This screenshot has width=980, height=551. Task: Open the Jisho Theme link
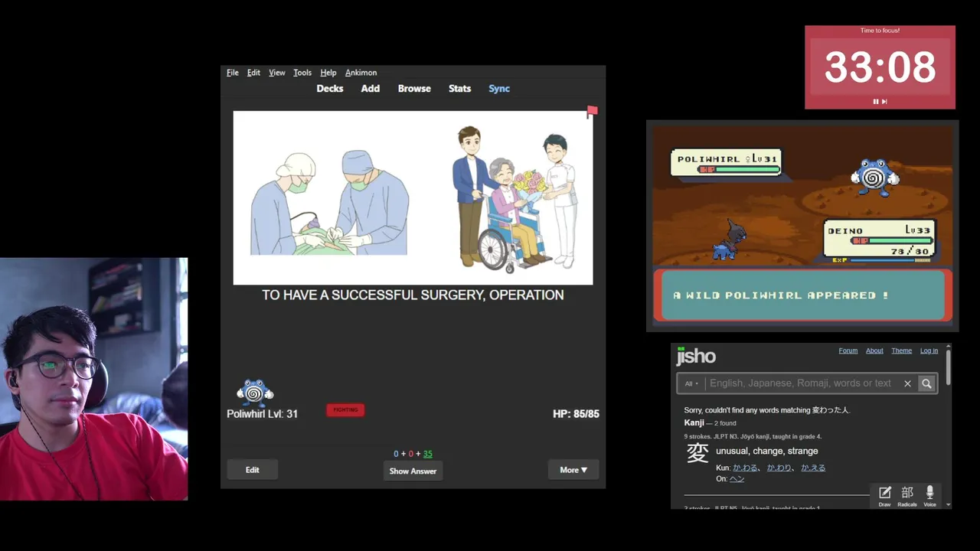901,350
